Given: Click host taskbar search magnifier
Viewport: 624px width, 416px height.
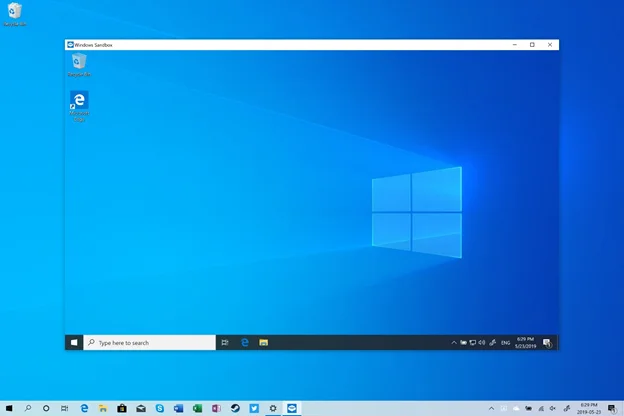Looking at the screenshot, I should pyautogui.click(x=27, y=408).
